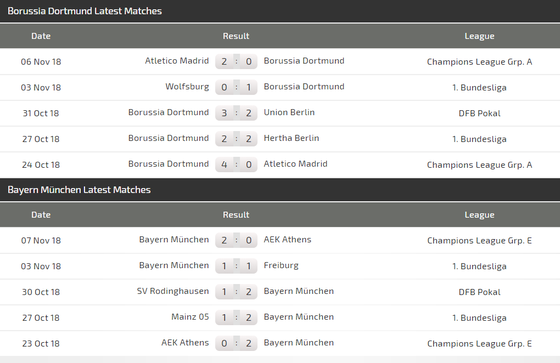Click Wolfsburg team name
Viewport: 560px width, 363px height.
coord(187,87)
